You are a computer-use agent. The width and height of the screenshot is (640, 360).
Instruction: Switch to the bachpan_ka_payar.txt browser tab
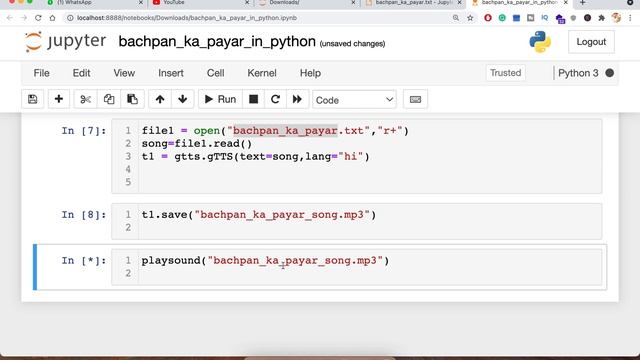[412, 3]
